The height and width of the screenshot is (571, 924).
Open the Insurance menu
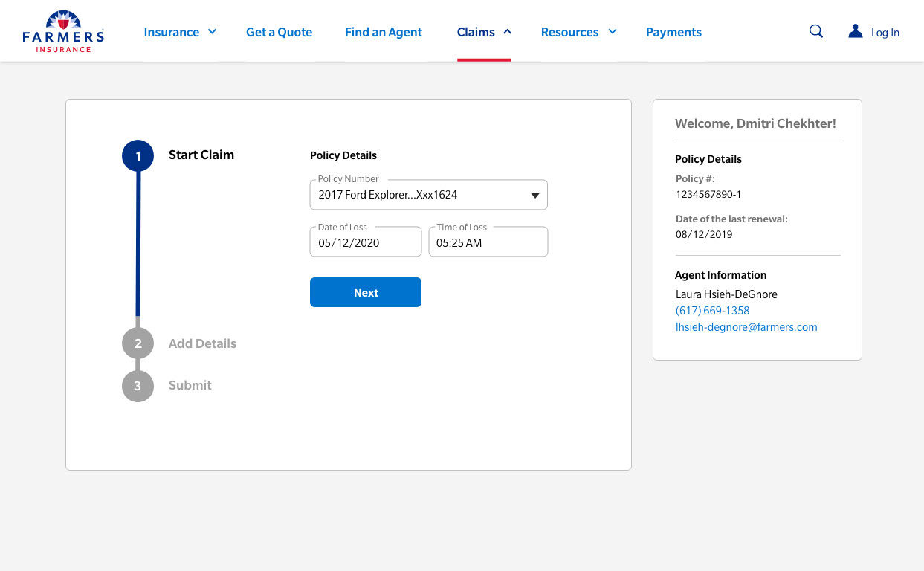click(x=172, y=32)
